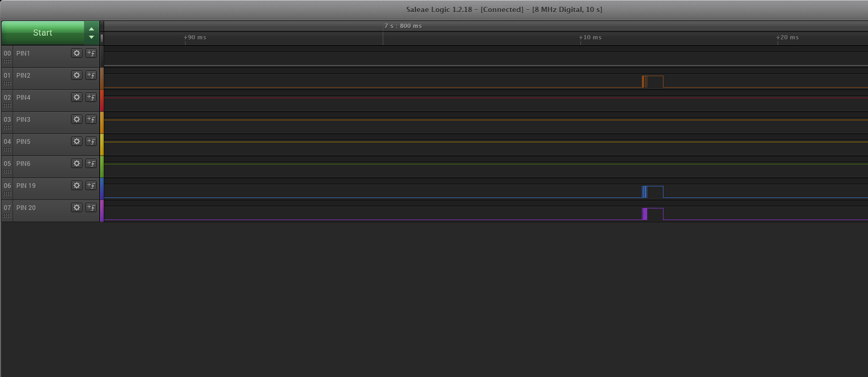
Task: Click the 7 s : 800 ms time header
Action: click(403, 26)
